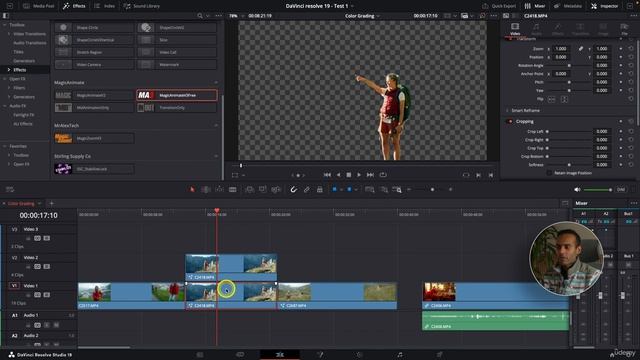Collapse the MrAlexTech effects group
Image resolution: width=640 pixels, height=360 pixels.
click(x=216, y=125)
